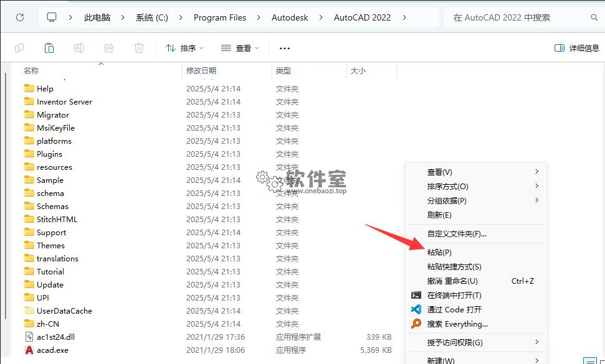
Task: Open the 查看 view dropdown
Action: tap(240, 48)
